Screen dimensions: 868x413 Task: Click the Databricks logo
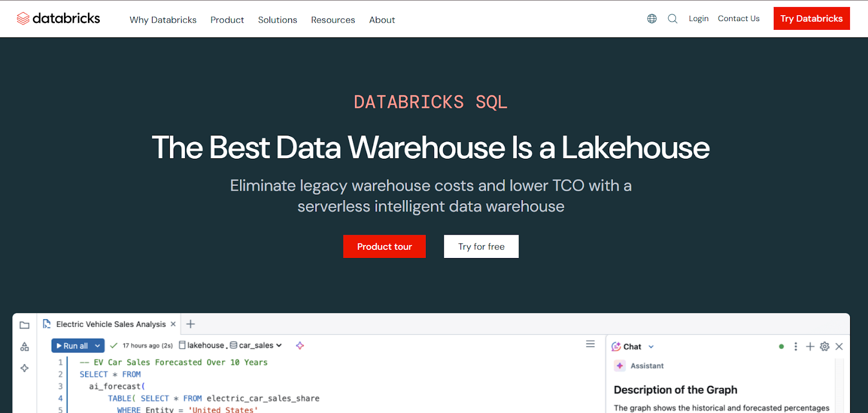tap(58, 18)
